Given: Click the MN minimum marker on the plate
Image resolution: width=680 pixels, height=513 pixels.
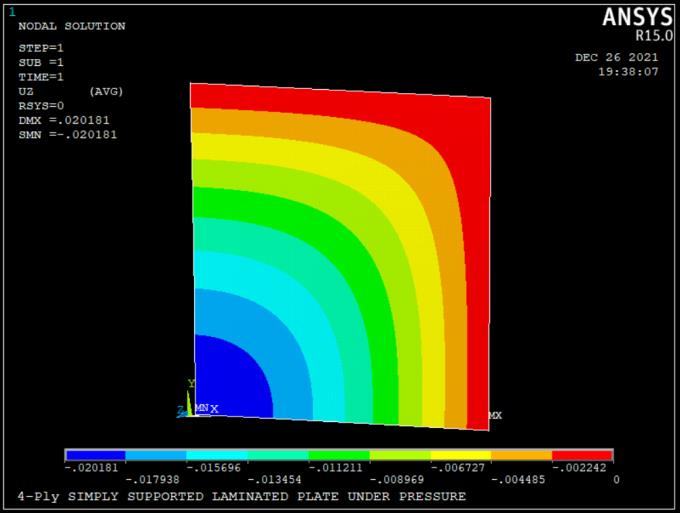Looking at the screenshot, I should [202, 408].
